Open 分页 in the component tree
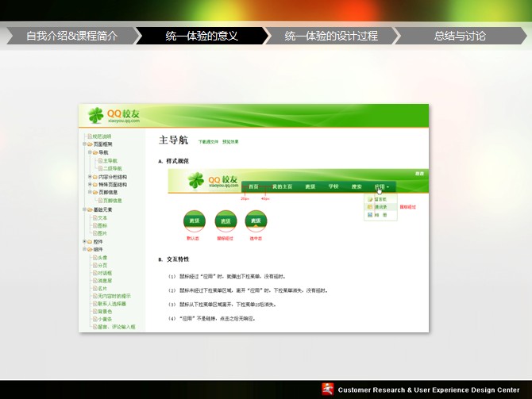The image size is (532, 399). tap(102, 266)
